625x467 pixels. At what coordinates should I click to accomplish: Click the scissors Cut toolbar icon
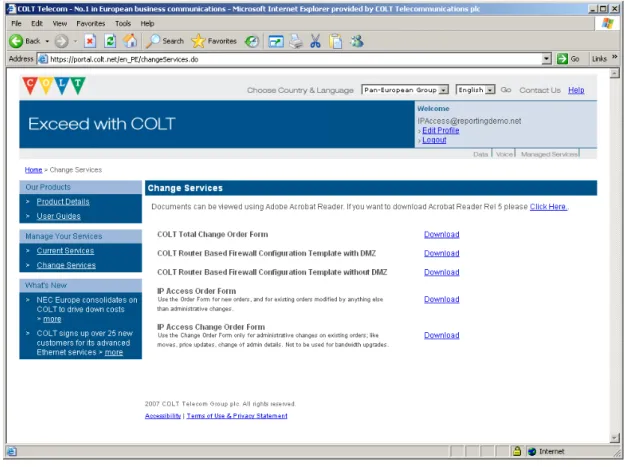(x=315, y=41)
